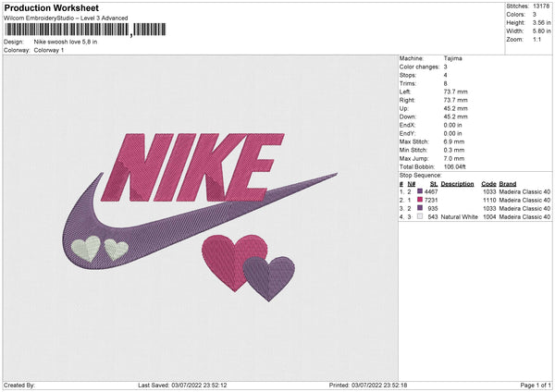Click the Wilcom EmbroideryStudio Level 3 Advanced line
This screenshot has height=392, width=555.
click(x=66, y=18)
